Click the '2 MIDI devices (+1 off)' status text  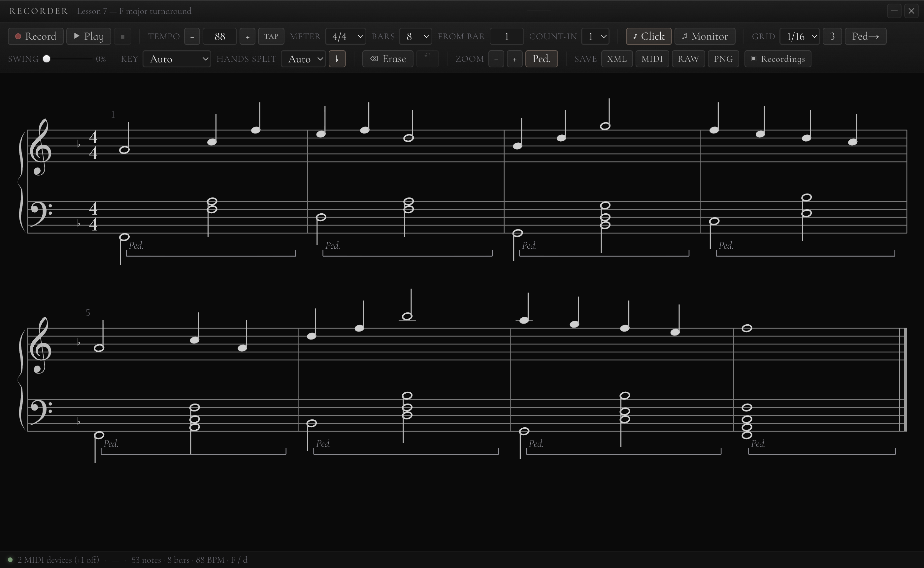58,560
